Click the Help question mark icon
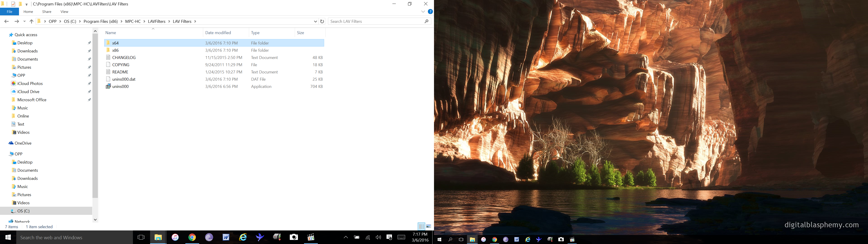 coord(430,12)
